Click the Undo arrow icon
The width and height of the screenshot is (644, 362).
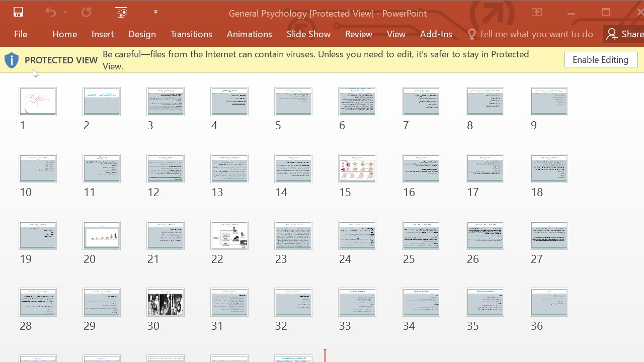[50, 13]
